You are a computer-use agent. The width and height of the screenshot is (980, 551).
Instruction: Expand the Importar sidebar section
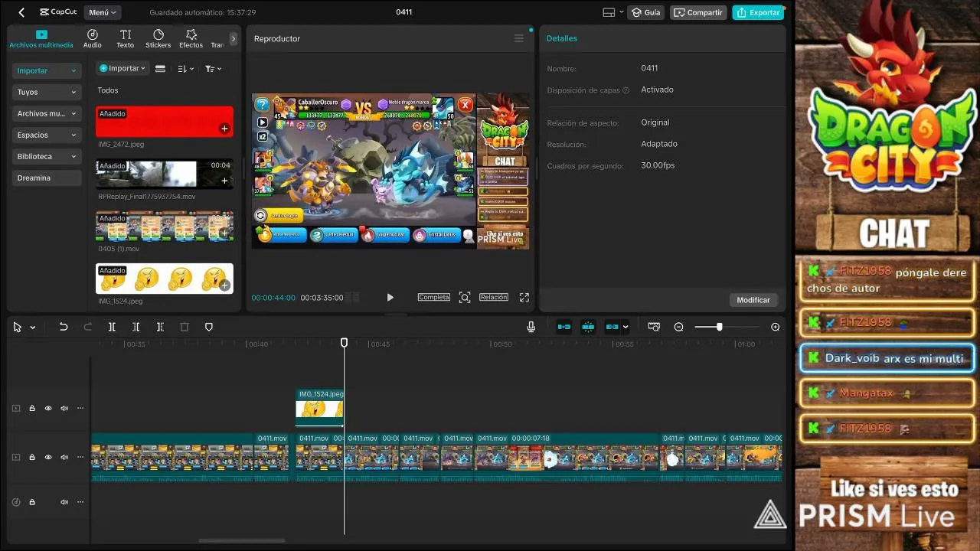(x=47, y=70)
